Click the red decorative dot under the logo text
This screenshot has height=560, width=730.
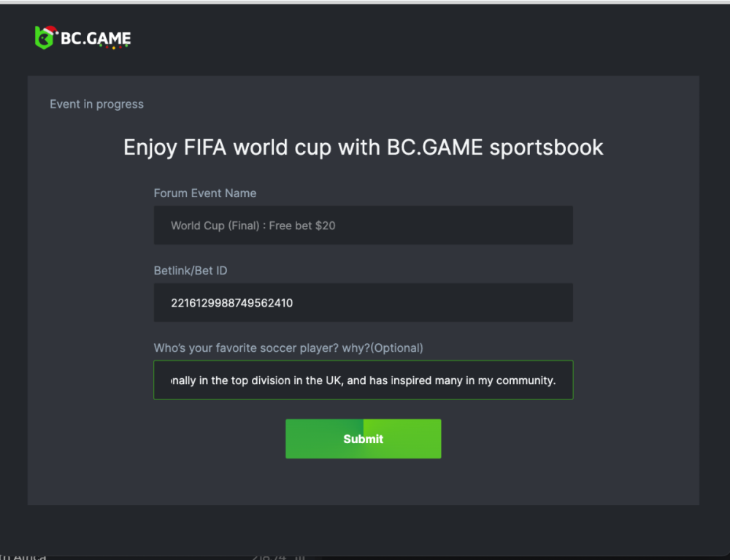[107, 47]
